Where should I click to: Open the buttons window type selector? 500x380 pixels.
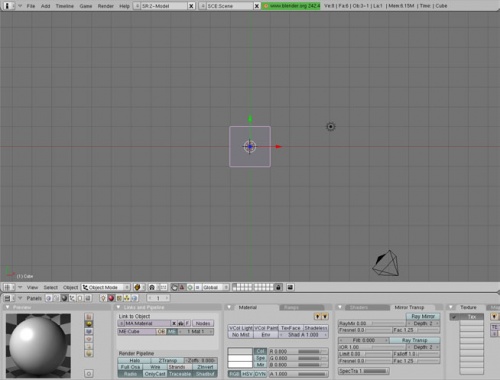click(9, 298)
